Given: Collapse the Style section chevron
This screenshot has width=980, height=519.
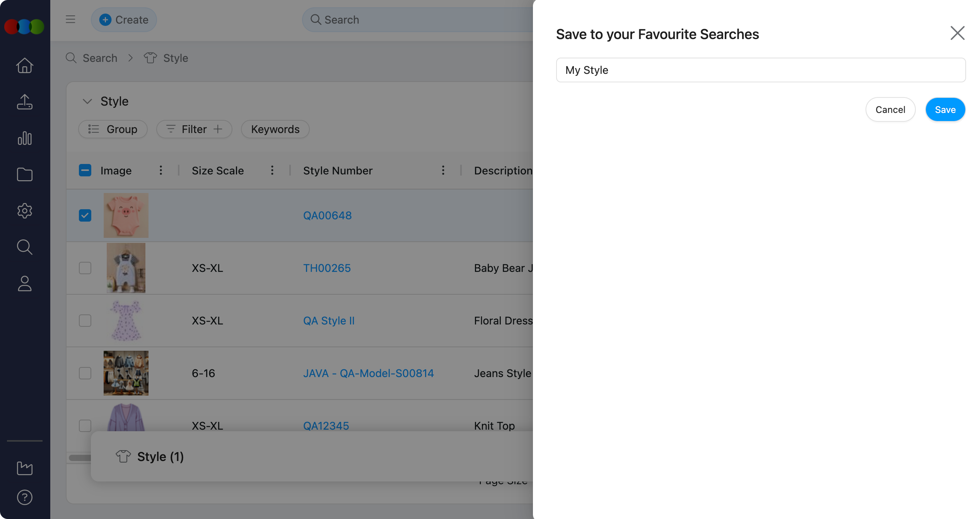Looking at the screenshot, I should coord(87,101).
